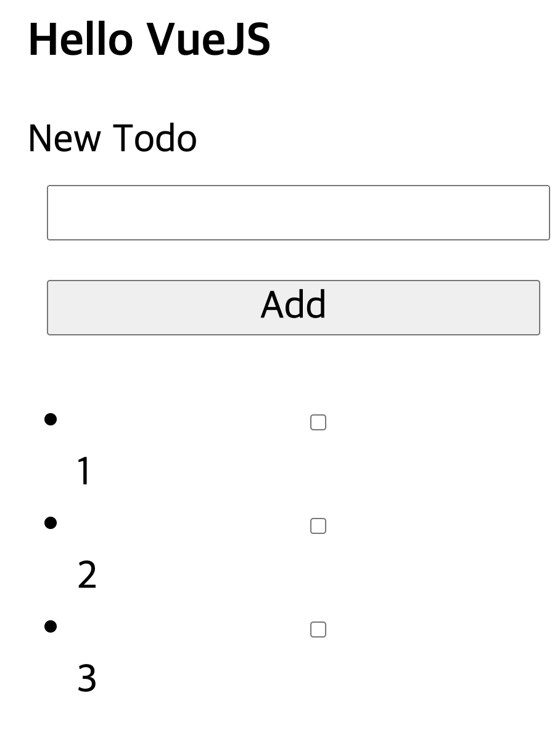Select the todo item labeled 1

pyautogui.click(x=84, y=470)
